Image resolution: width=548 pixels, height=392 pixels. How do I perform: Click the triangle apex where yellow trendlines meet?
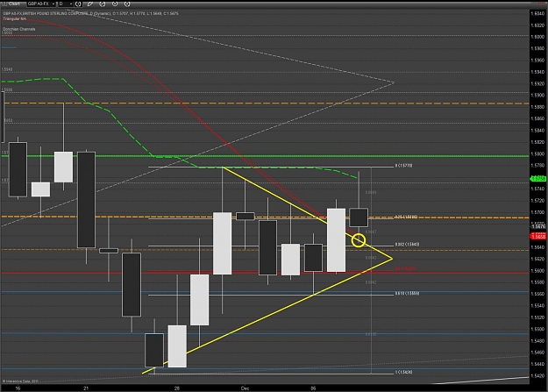click(392, 259)
